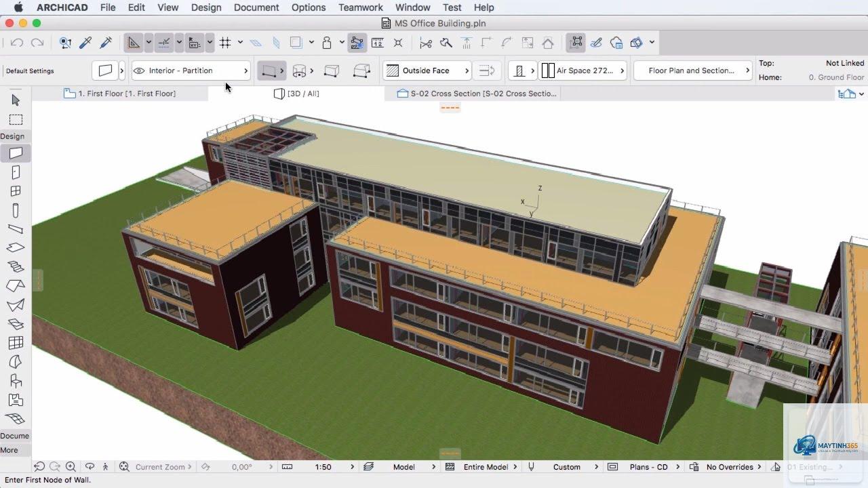This screenshot has height=488, width=868.
Task: Click the measure ruler icon
Action: [378, 43]
